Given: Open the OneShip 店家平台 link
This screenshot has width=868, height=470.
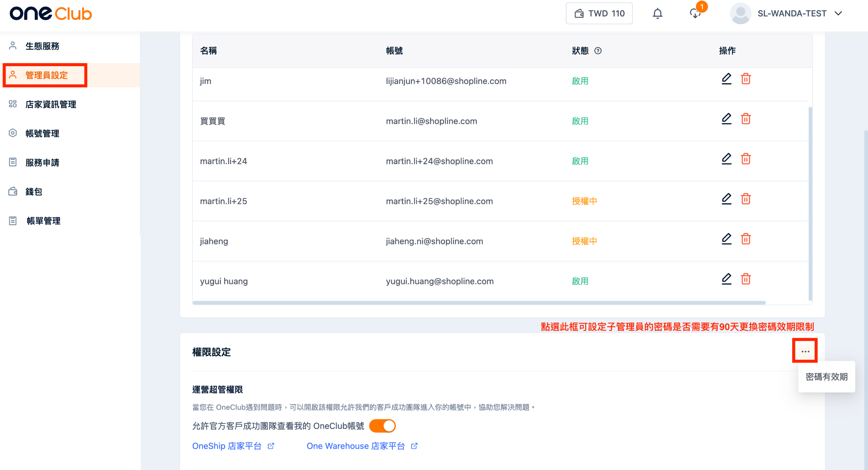Looking at the screenshot, I should click(x=233, y=446).
